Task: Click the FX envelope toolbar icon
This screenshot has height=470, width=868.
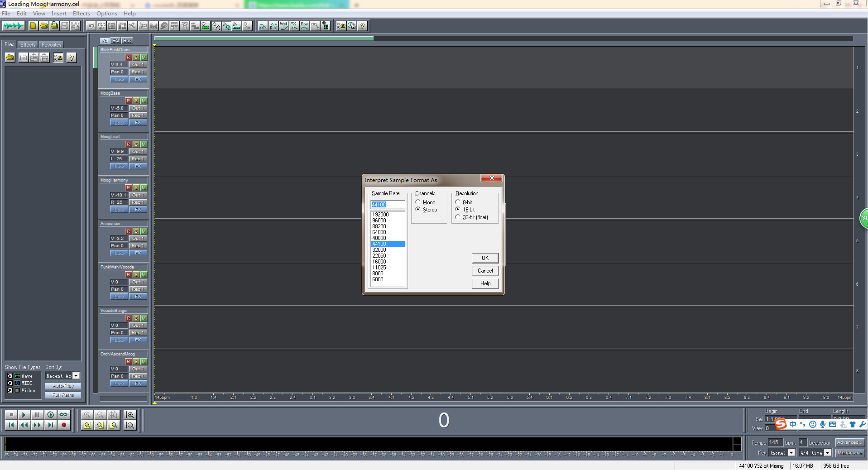Action: (x=294, y=26)
